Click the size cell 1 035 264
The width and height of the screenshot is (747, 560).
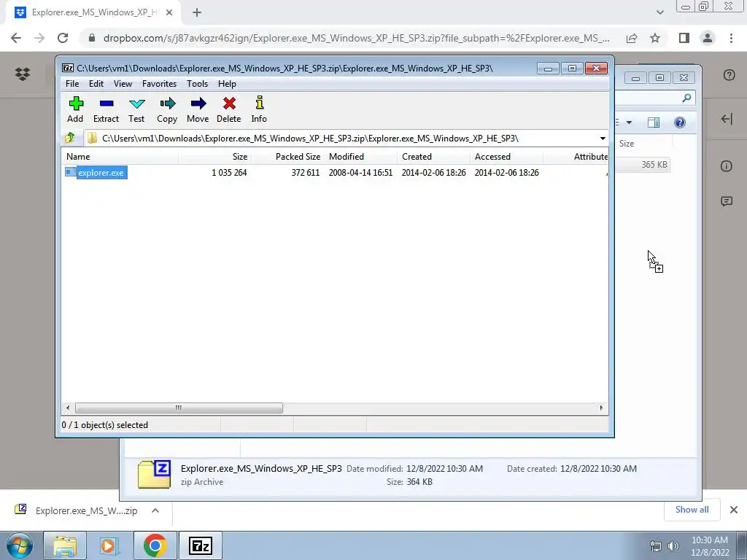point(229,172)
